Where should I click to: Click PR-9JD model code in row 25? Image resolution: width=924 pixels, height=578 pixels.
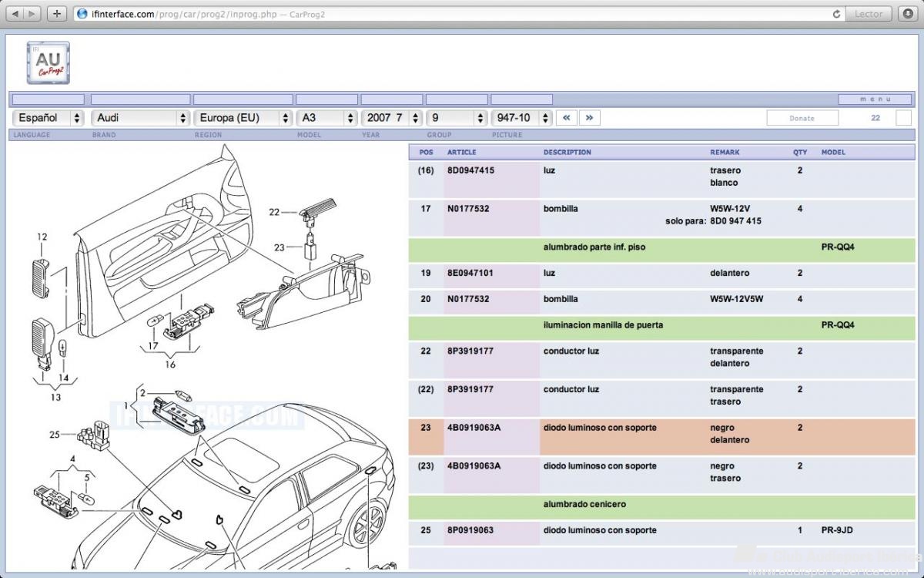837,530
